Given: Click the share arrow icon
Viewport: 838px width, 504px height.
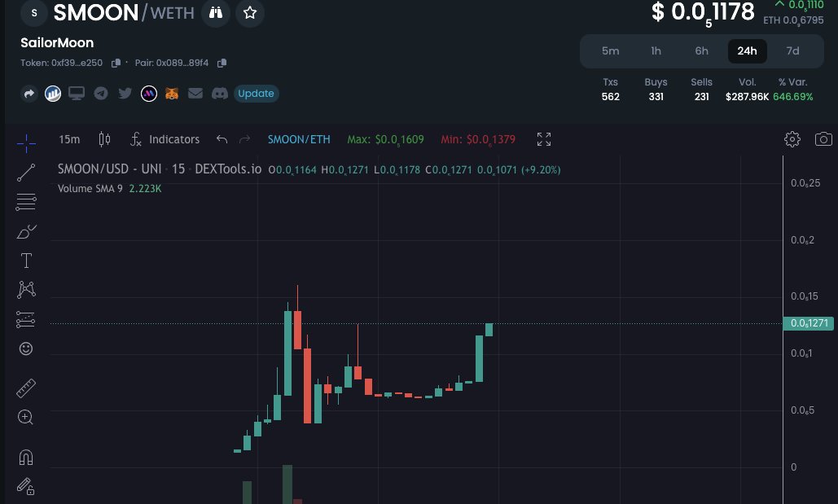Looking at the screenshot, I should tap(29, 94).
